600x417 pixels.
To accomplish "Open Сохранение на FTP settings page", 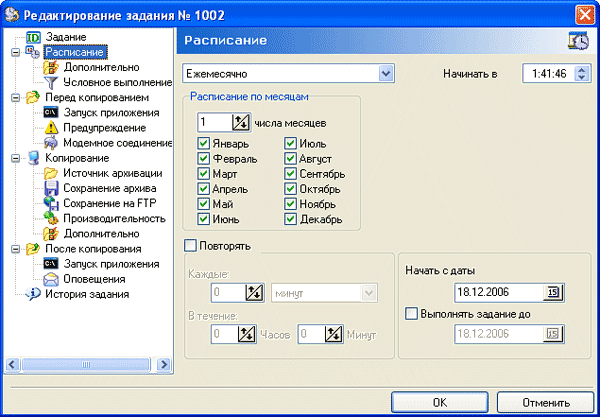I will pyautogui.click(x=109, y=204).
